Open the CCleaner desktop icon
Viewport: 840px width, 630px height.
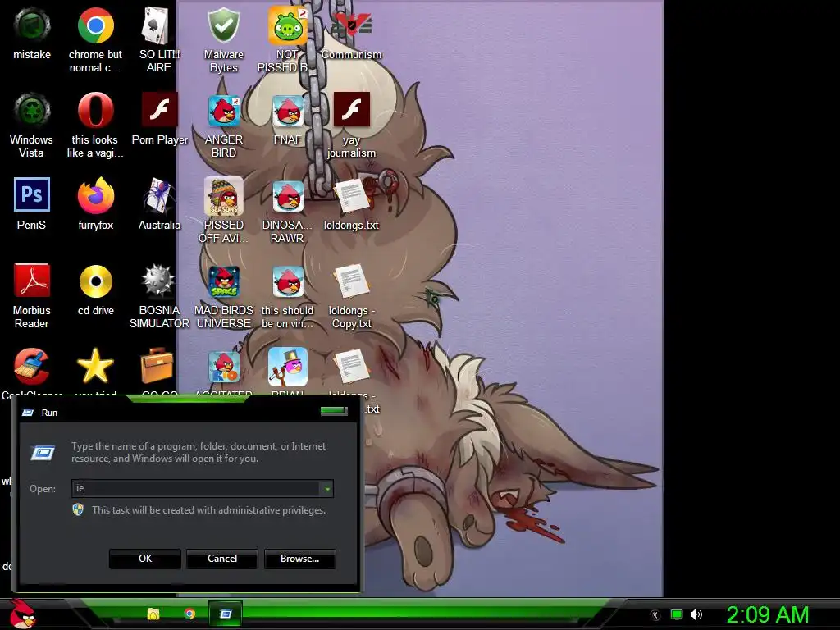32,367
